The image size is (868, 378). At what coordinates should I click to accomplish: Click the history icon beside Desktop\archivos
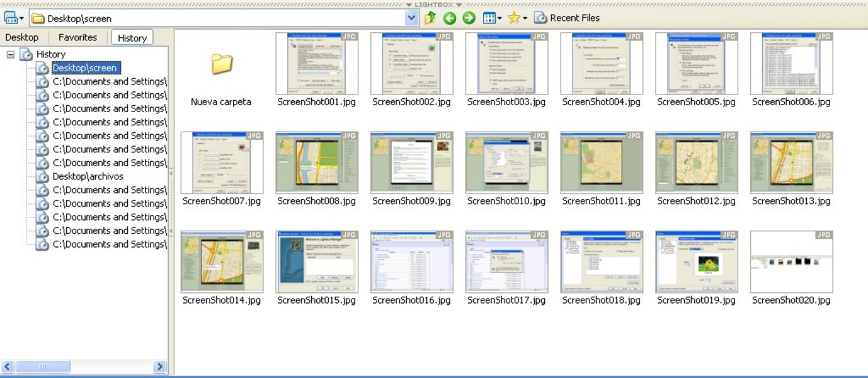click(42, 177)
